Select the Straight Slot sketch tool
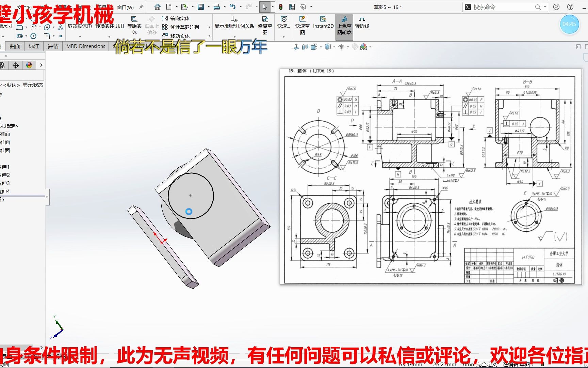This screenshot has height=368, width=588. pyautogui.click(x=20, y=36)
